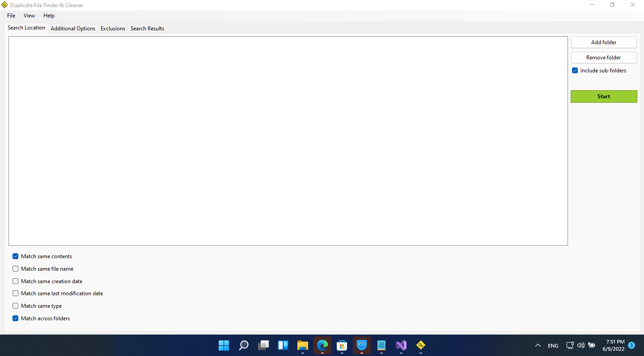Click the Add folder button
The width and height of the screenshot is (644, 356).
(604, 42)
